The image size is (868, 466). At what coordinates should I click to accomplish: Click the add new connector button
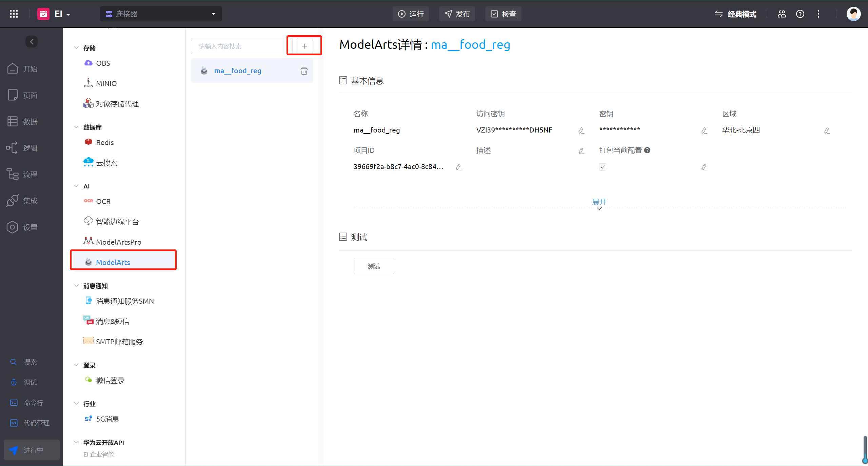pyautogui.click(x=304, y=46)
